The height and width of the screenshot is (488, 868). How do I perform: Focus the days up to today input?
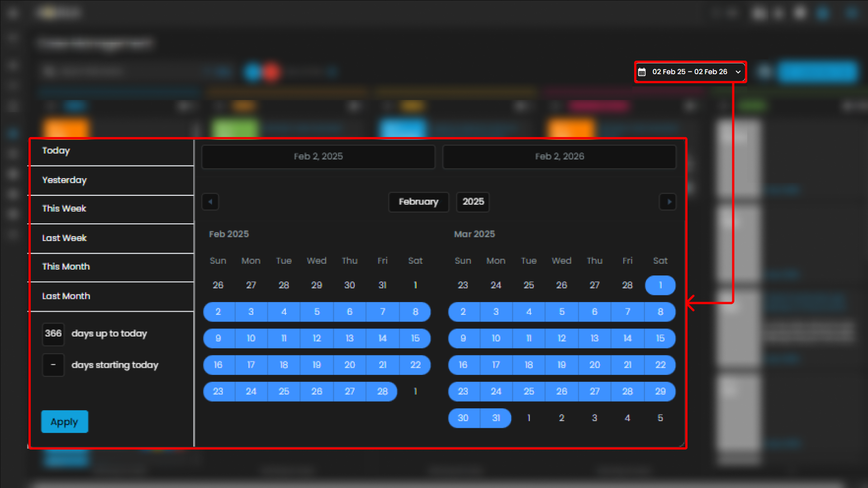(53, 334)
